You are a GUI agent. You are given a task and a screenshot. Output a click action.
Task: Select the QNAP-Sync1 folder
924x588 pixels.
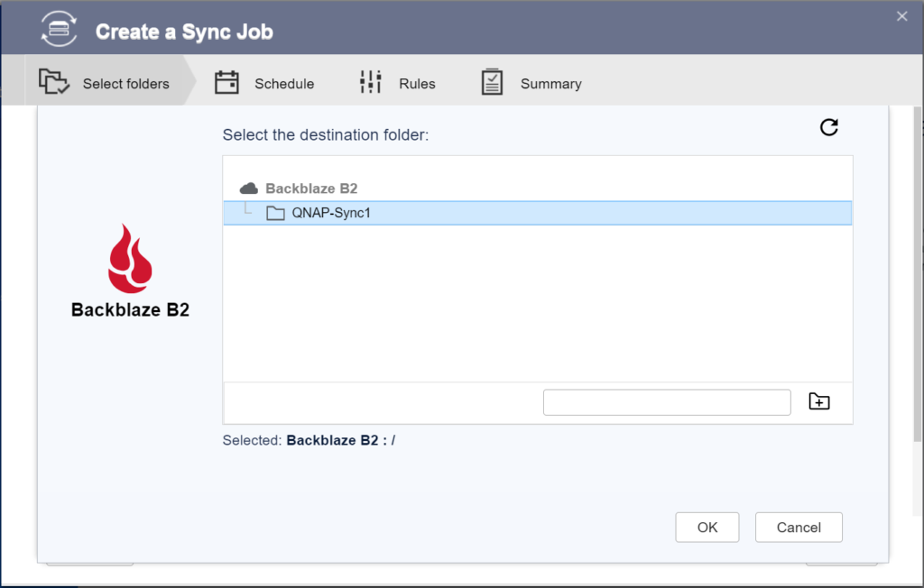(538, 213)
